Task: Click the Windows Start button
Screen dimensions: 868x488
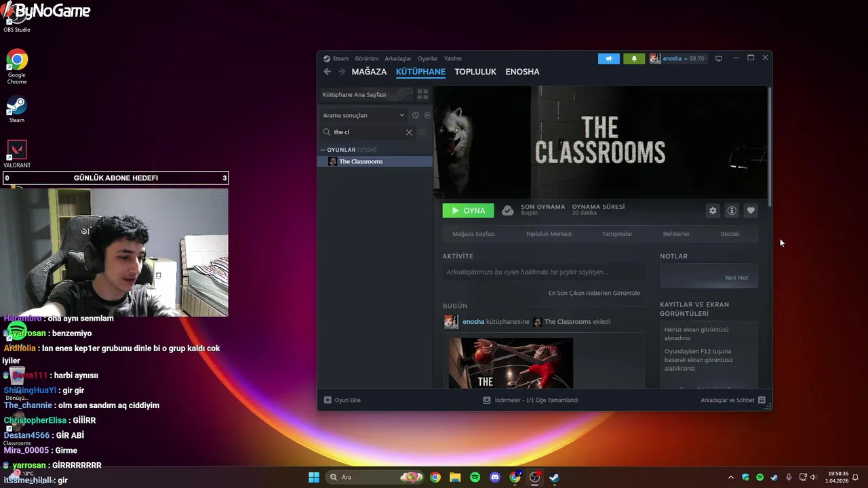Action: point(314,477)
